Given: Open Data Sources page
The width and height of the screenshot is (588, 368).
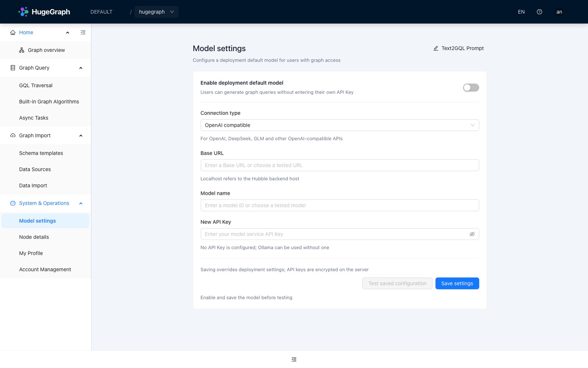Looking at the screenshot, I should pos(46,169).
